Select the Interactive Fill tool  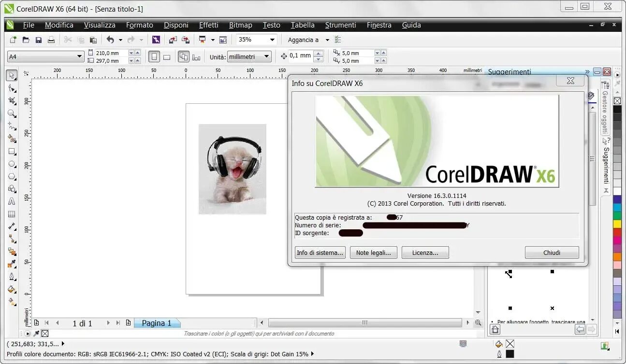(12, 302)
